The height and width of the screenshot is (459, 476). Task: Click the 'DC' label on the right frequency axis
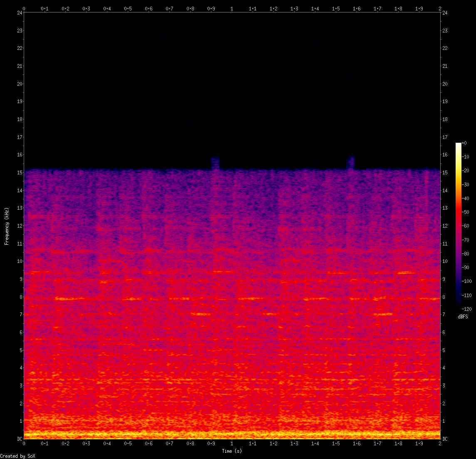click(x=445, y=439)
